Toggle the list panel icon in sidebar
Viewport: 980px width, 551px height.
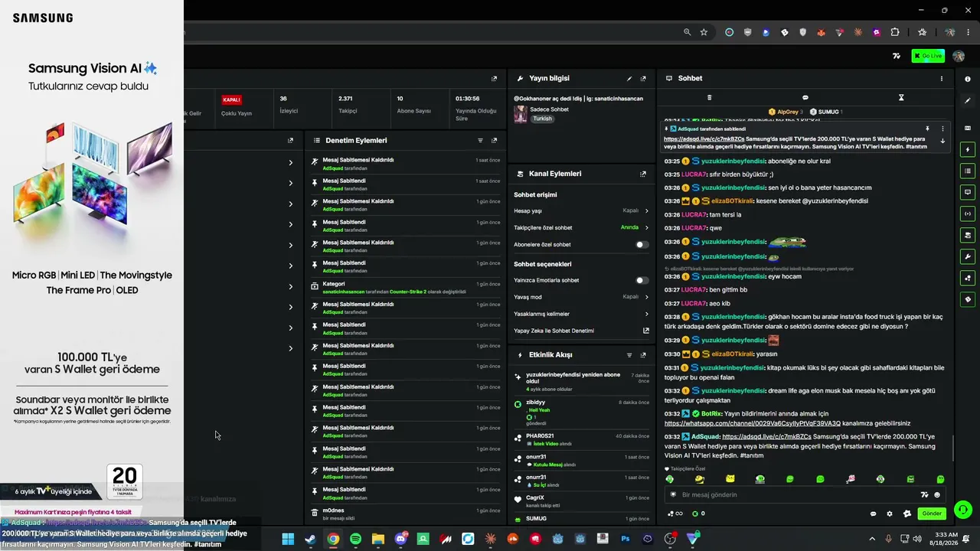pos(968,171)
